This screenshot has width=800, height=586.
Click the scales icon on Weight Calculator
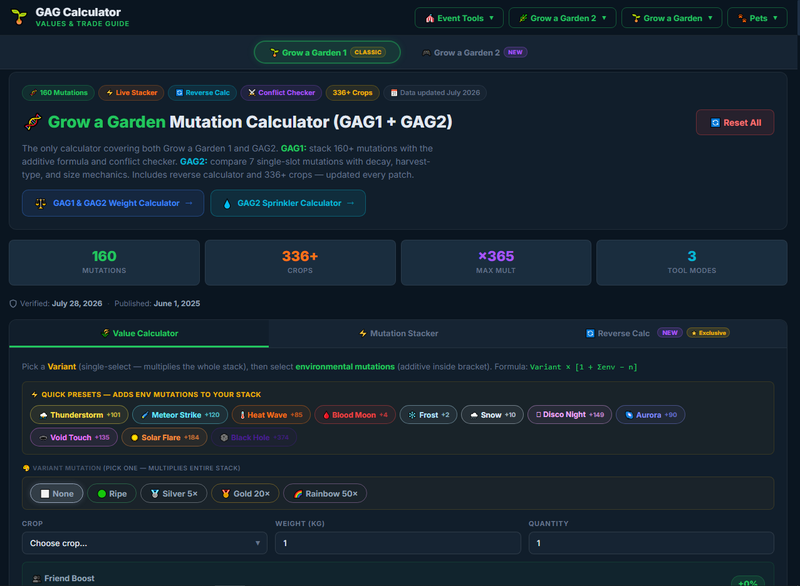coord(40,203)
